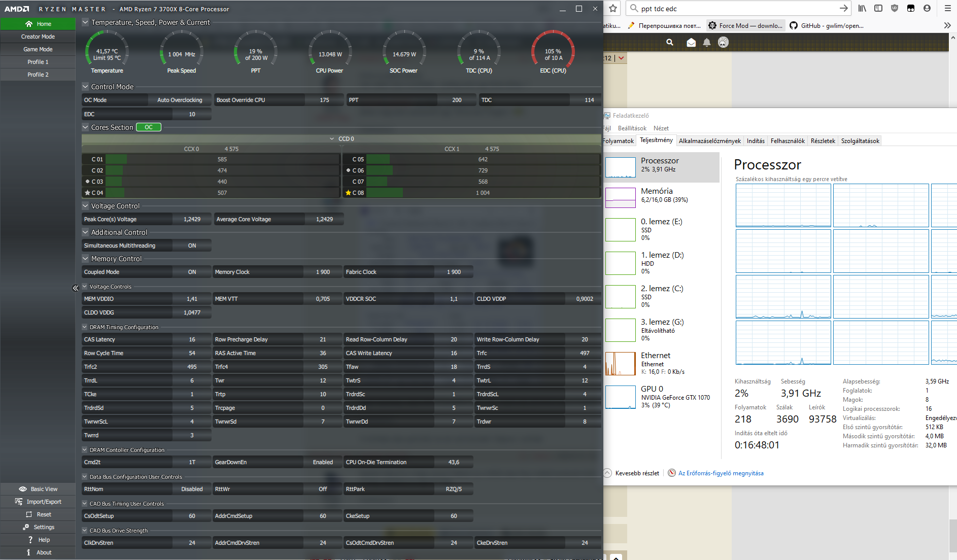Click the silver star beside core C 04
Viewport: 957px width, 560px height.
click(x=87, y=193)
